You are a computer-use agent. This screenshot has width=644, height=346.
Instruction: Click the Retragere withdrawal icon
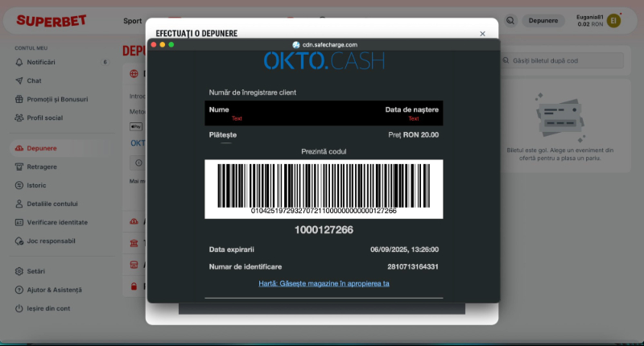tap(19, 167)
